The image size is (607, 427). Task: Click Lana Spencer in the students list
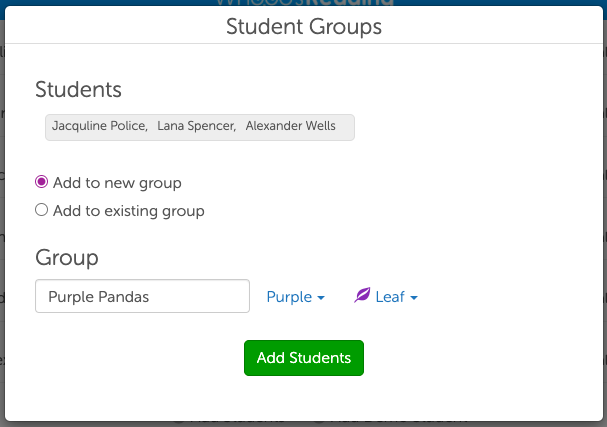click(196, 127)
